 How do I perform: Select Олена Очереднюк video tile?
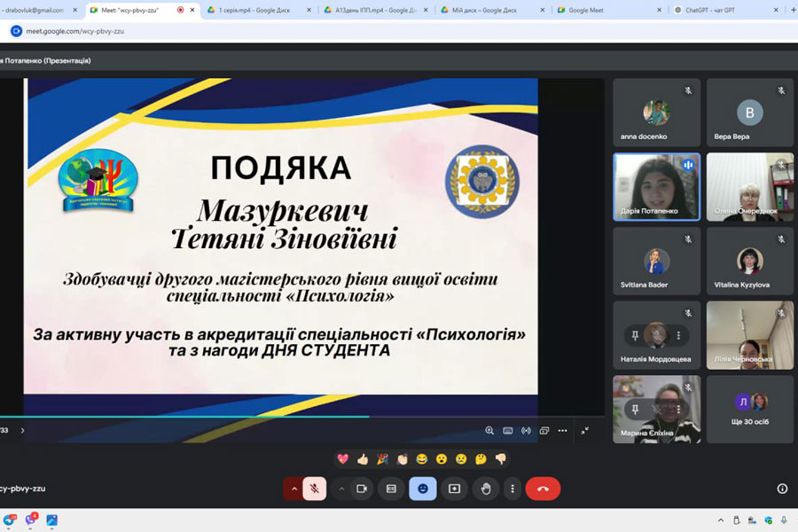click(749, 187)
